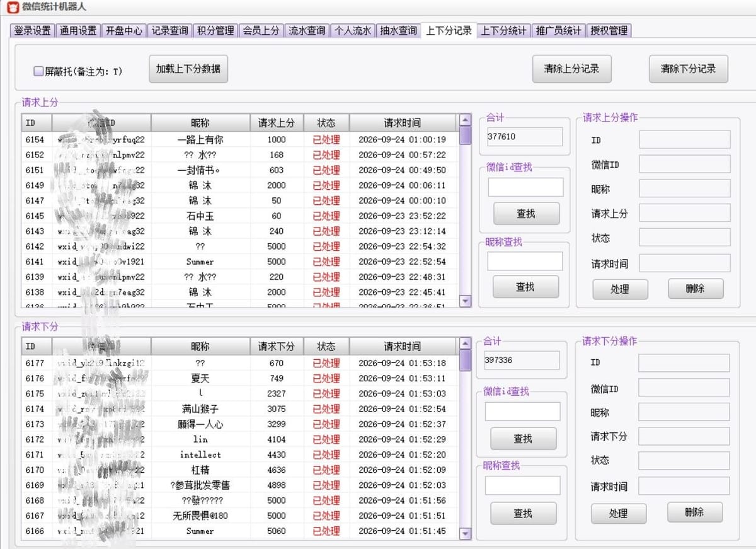Click the 请求下分 field in 请求下分操作
This screenshot has width=756, height=549.
(684, 436)
